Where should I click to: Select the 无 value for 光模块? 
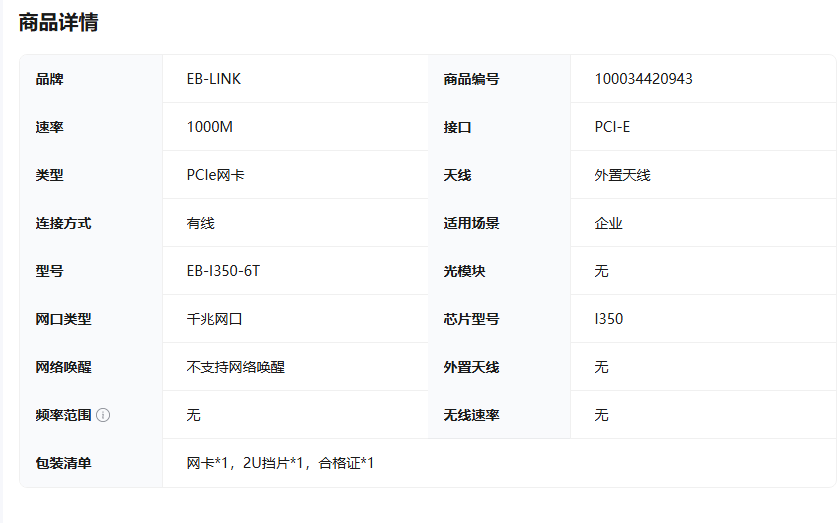(601, 271)
